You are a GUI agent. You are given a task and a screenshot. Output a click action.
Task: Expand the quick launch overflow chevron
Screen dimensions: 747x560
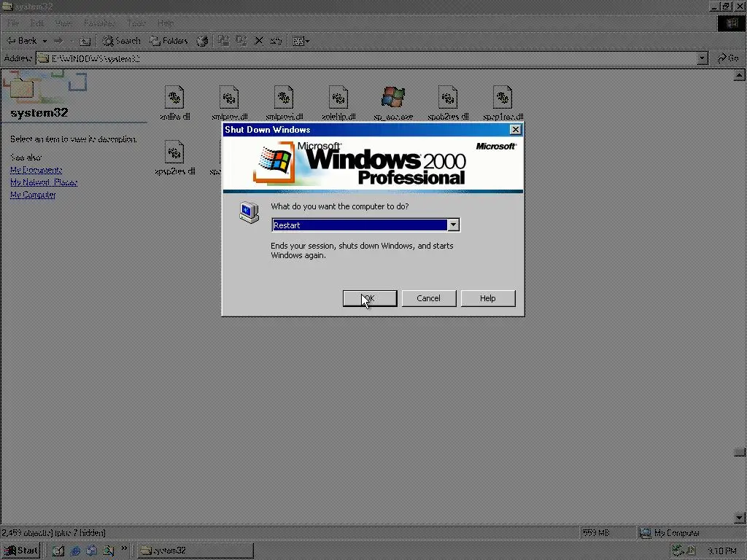click(x=124, y=548)
